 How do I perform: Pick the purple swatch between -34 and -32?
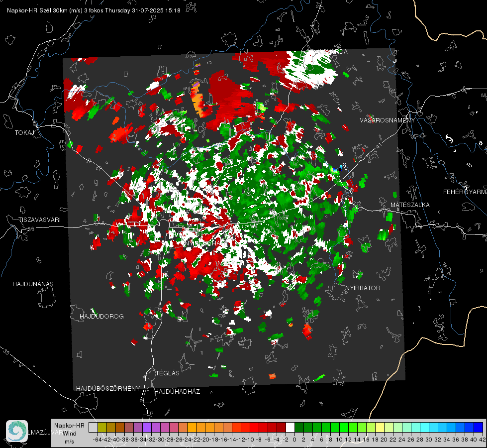tap(147, 427)
